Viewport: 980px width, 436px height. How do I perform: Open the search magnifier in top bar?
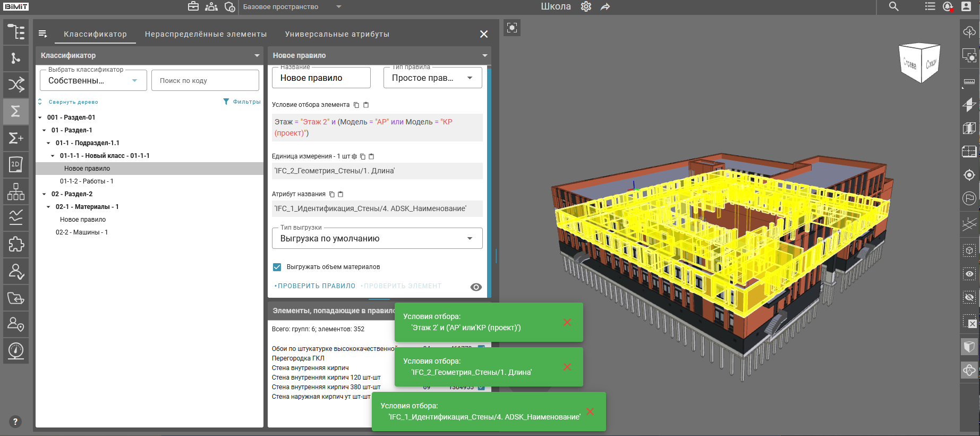(894, 6)
